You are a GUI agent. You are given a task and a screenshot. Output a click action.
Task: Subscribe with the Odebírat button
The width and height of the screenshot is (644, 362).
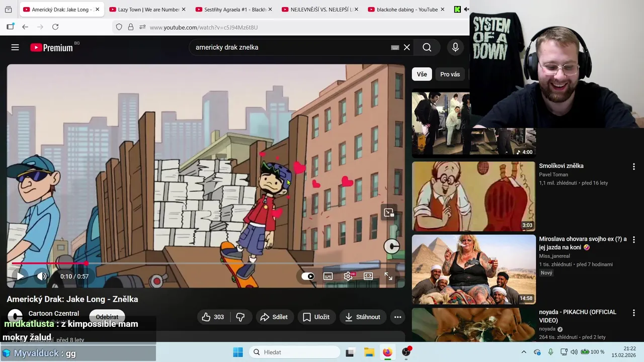tap(107, 317)
